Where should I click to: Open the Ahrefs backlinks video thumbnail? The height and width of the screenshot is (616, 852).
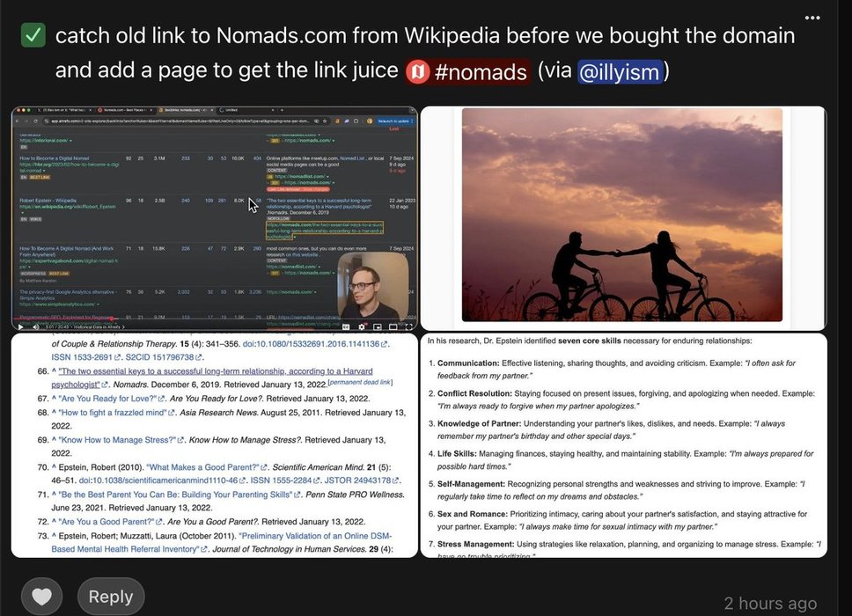[215, 218]
